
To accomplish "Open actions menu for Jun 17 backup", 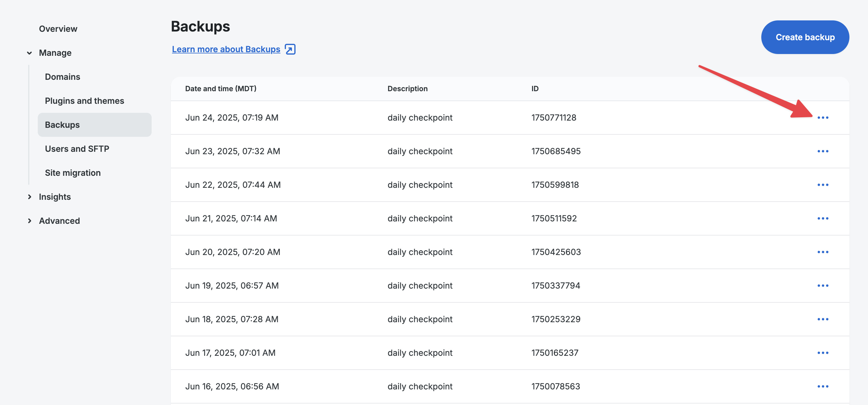I will coord(822,353).
